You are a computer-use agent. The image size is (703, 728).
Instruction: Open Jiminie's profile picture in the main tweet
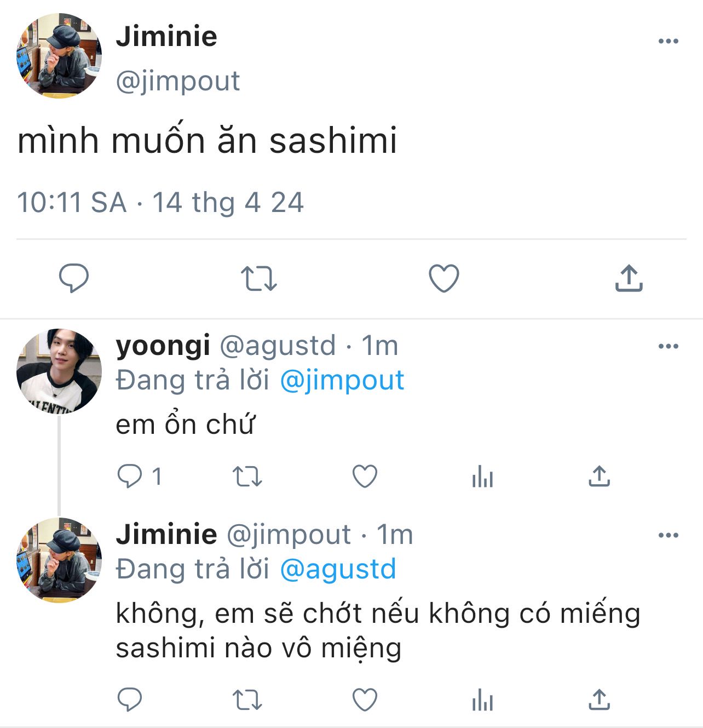tap(59, 56)
